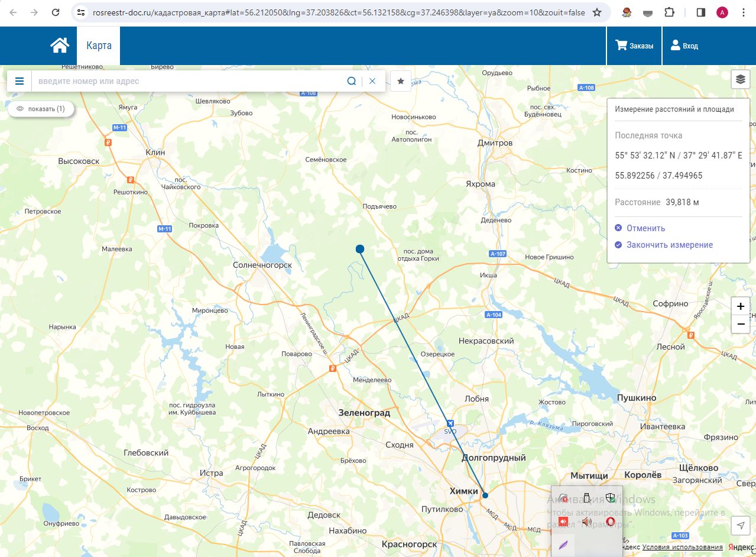The image size is (756, 557).
Task: Go forward in browser history
Action: coord(34,12)
